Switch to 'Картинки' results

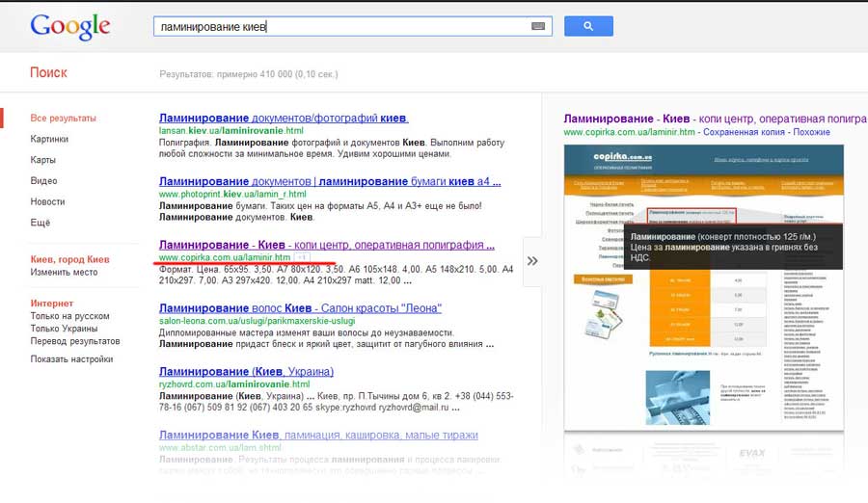49,139
